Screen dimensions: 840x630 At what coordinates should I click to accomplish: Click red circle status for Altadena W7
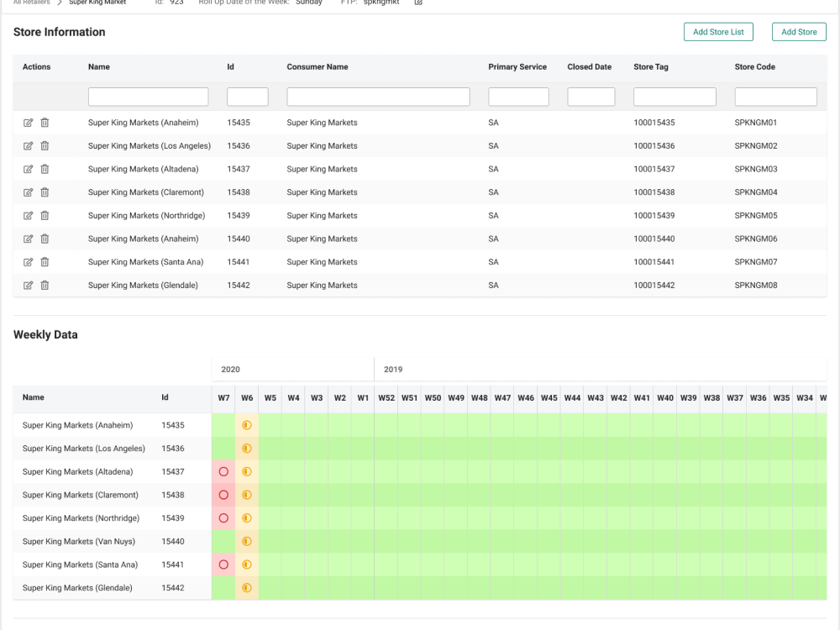tap(223, 471)
